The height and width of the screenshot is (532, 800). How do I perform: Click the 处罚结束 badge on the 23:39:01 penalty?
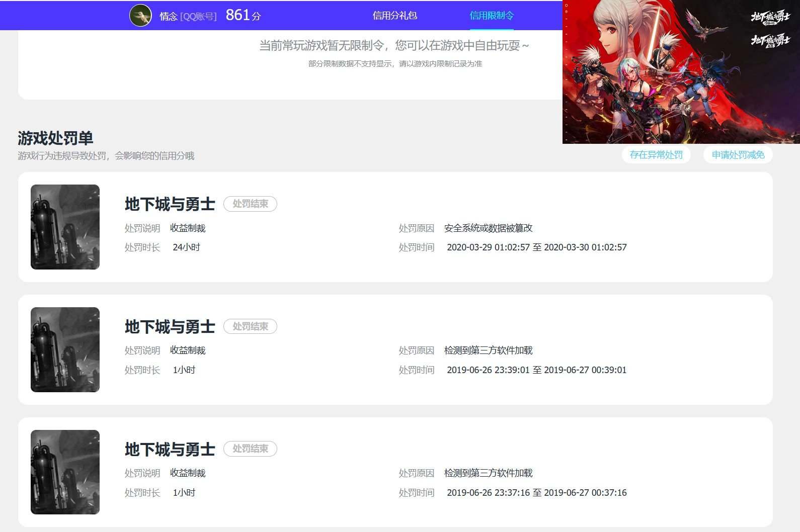pos(250,326)
